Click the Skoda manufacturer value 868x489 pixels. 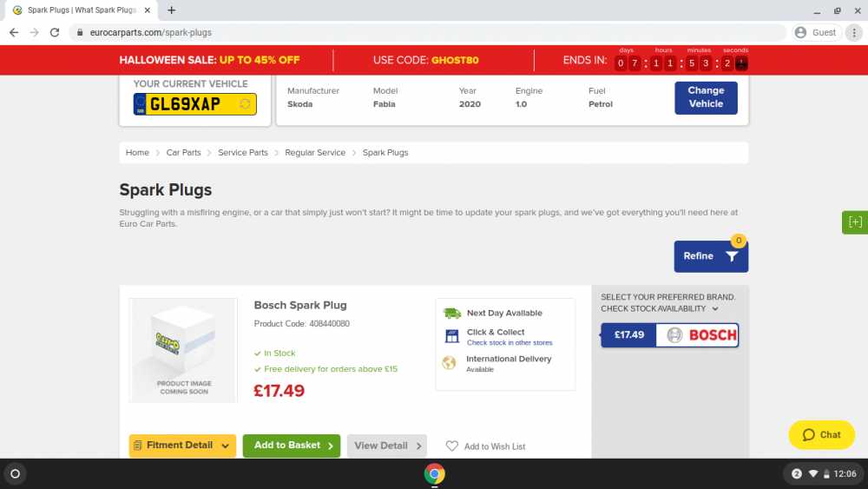(x=300, y=104)
